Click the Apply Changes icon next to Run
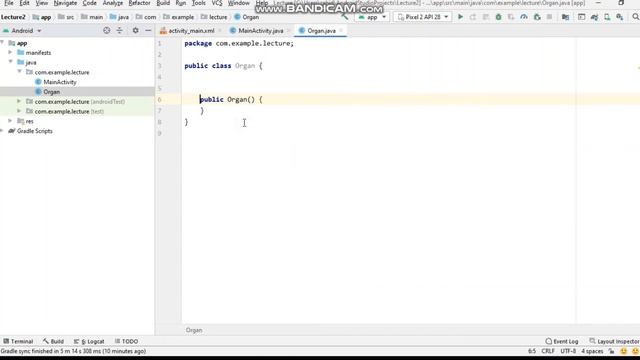640x360 pixels. [x=473, y=17]
